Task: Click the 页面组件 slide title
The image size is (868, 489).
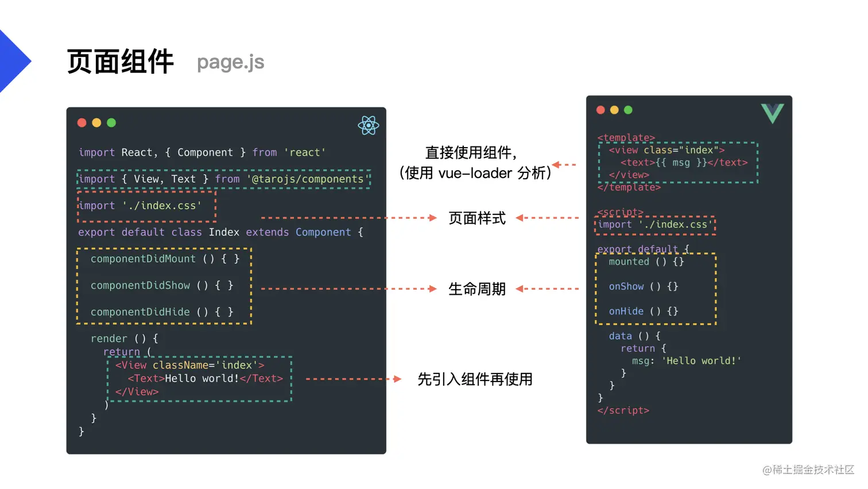Action: (x=121, y=61)
